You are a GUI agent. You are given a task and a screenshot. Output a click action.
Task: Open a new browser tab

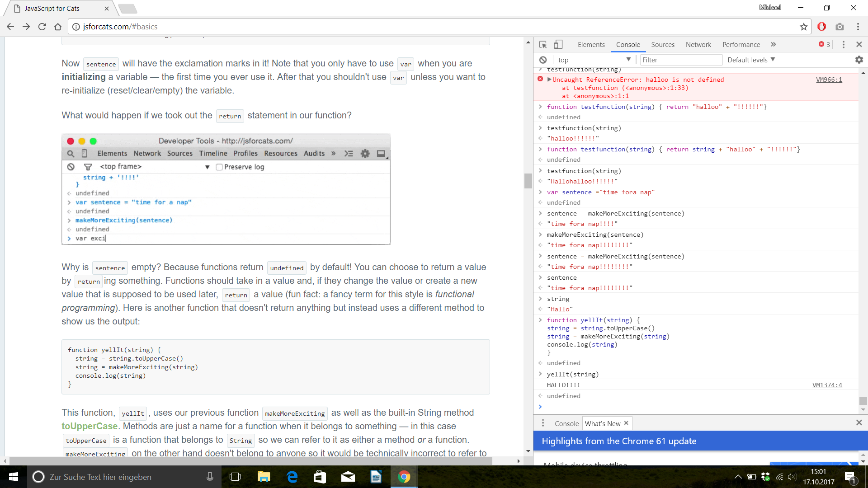click(127, 8)
